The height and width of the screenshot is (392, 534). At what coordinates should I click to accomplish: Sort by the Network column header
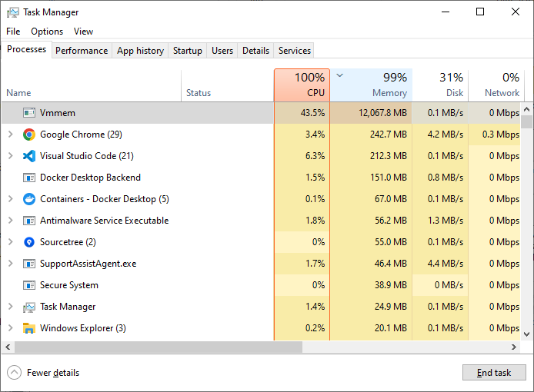496,85
